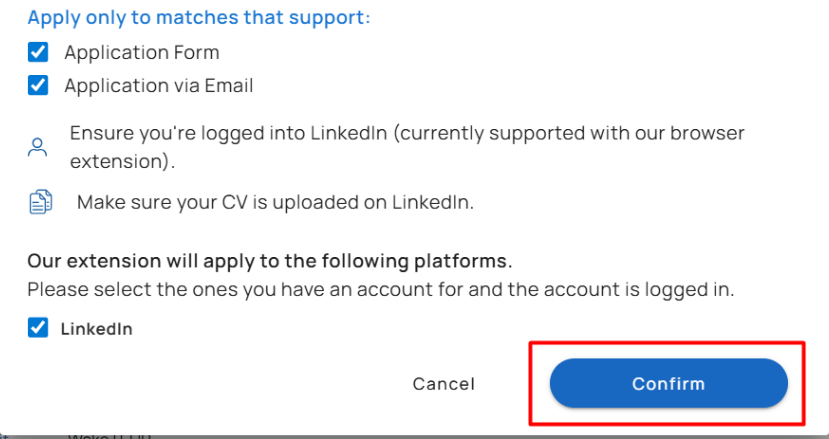Uncheck the Application via Email checkbox
Screen dimensions: 829x439
tap(38, 85)
